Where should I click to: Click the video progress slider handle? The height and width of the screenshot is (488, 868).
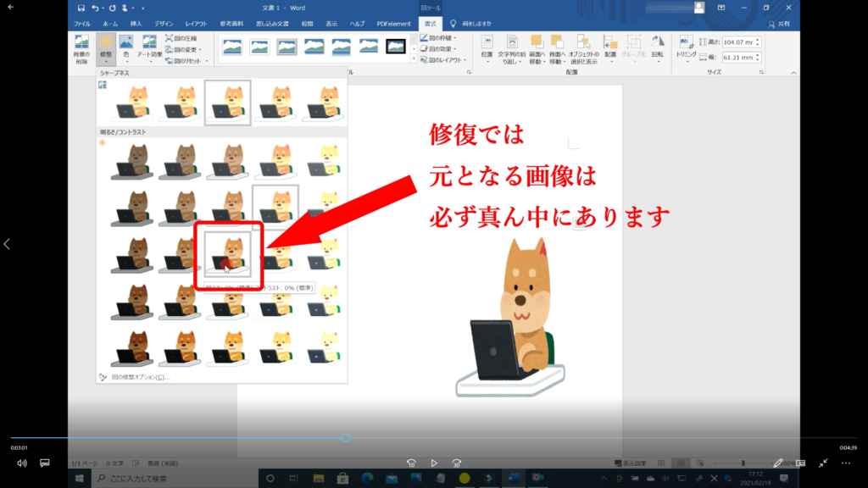click(346, 438)
